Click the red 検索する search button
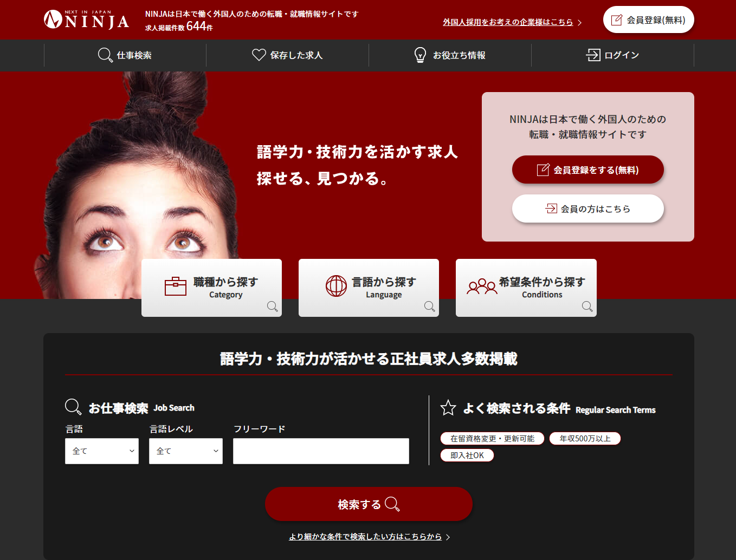 pyautogui.click(x=369, y=504)
